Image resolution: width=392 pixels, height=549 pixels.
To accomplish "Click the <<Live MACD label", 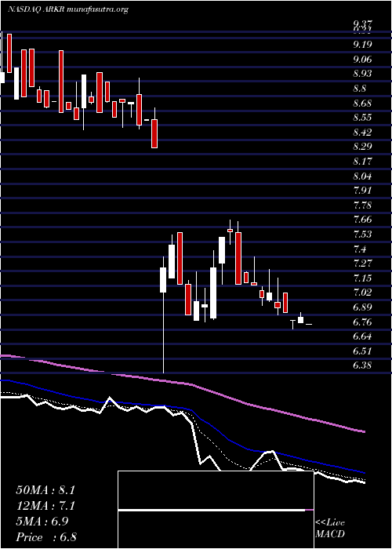I will (x=330, y=529).
